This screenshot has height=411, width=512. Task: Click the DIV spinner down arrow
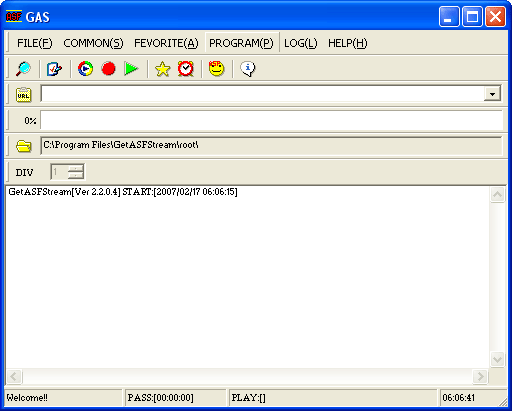tap(76, 175)
